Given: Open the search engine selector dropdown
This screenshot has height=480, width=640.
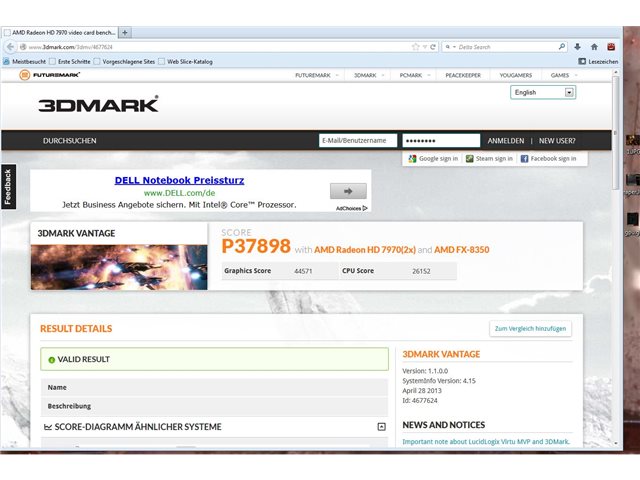Looking at the screenshot, I should [x=450, y=47].
